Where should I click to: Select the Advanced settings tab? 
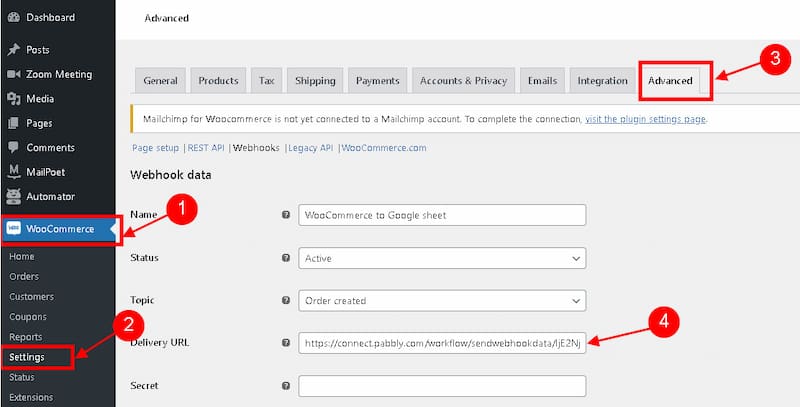[x=670, y=81]
